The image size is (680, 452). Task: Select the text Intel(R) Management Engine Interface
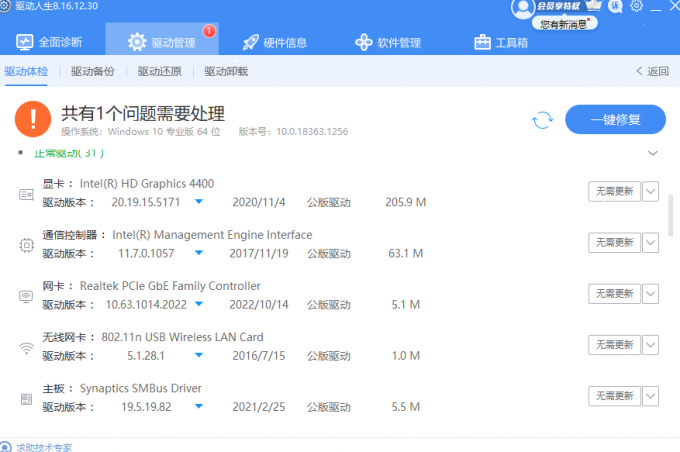[x=212, y=235]
